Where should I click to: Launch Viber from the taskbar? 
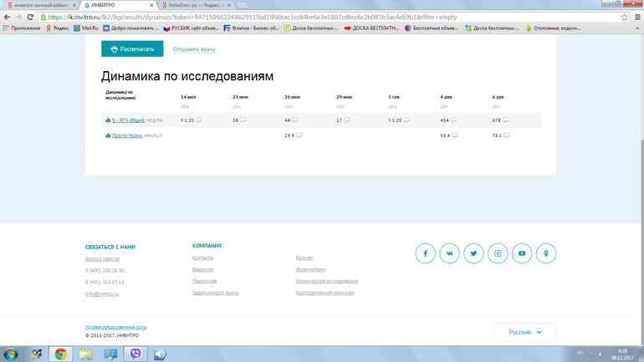(135, 353)
